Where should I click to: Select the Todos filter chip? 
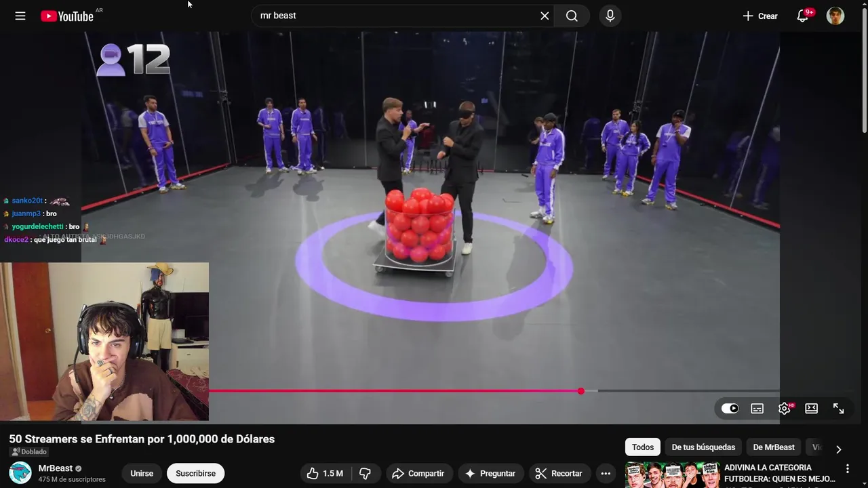[643, 447]
